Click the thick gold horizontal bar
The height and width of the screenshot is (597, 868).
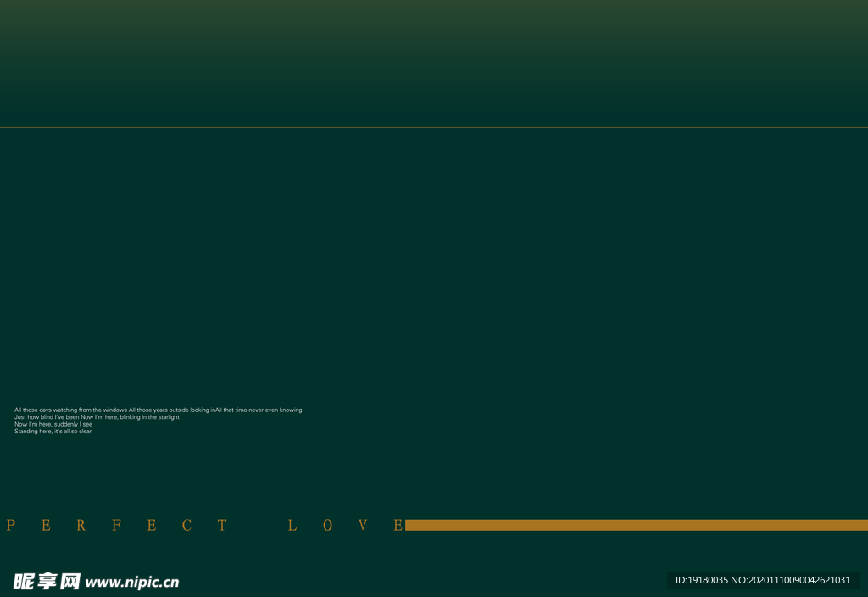(x=636, y=525)
